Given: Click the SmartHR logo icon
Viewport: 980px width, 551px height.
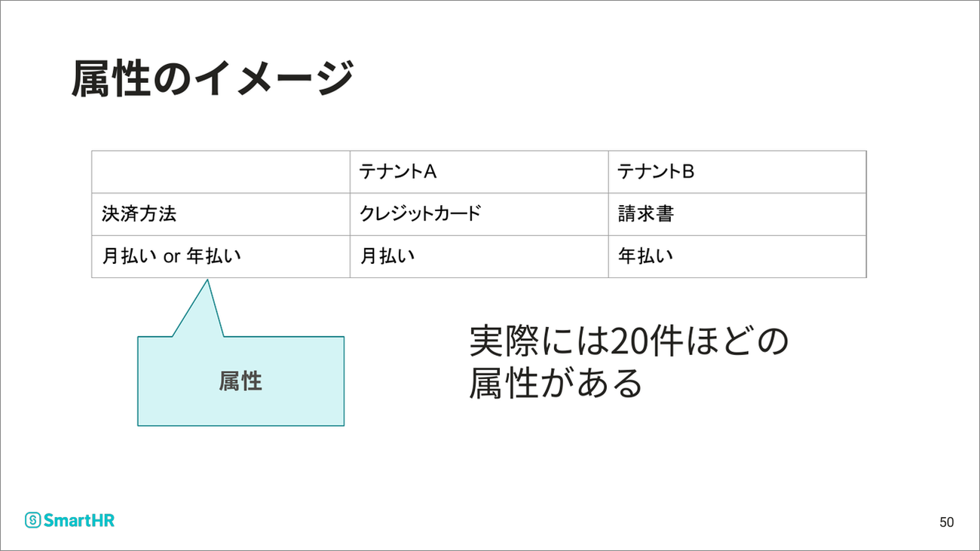Looking at the screenshot, I should click(x=32, y=520).
